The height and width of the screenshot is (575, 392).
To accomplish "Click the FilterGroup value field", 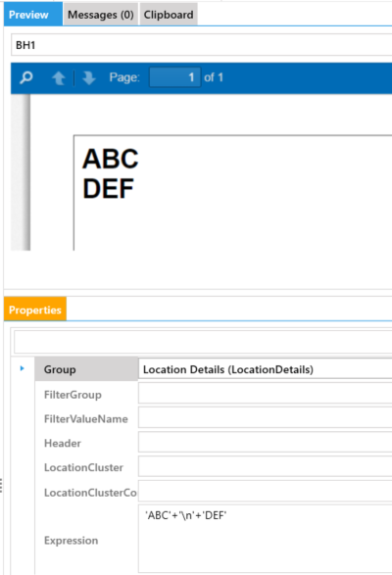I will (x=265, y=394).
